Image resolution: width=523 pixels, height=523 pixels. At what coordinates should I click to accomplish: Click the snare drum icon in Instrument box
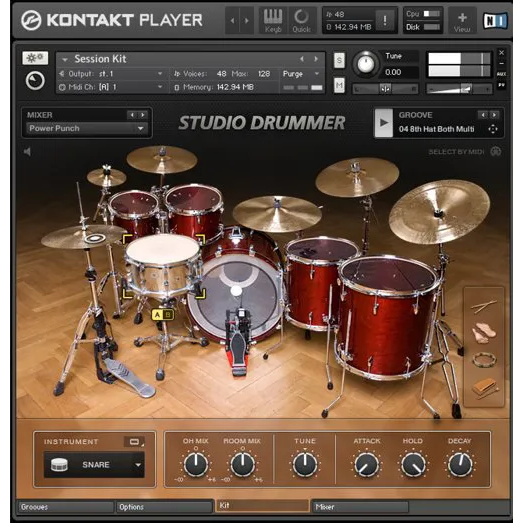[x=59, y=465]
